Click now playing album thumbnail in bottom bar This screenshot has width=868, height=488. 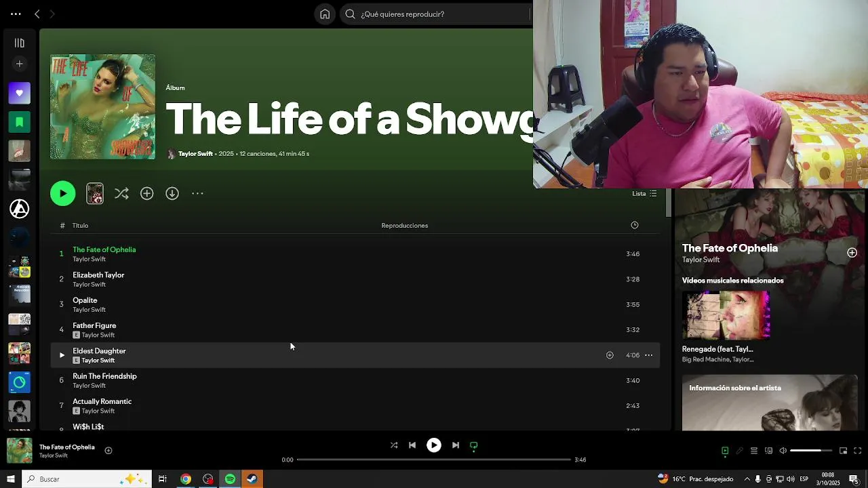click(20, 451)
